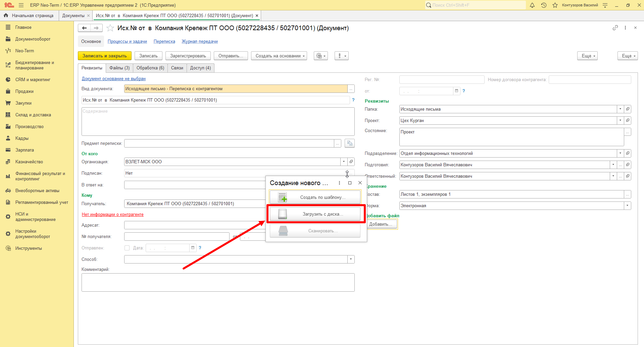Screen dimensions: 644x347
Task: Switch to Связи tab
Action: 177,68
